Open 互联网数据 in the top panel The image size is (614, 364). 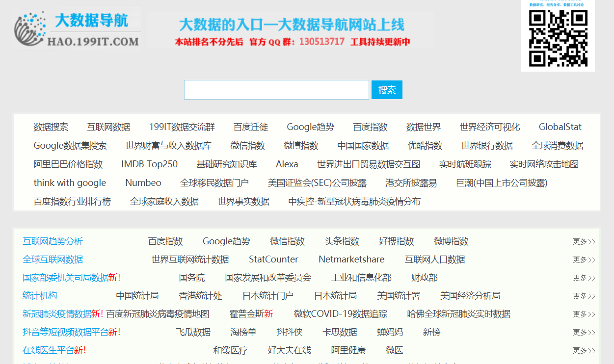click(109, 127)
